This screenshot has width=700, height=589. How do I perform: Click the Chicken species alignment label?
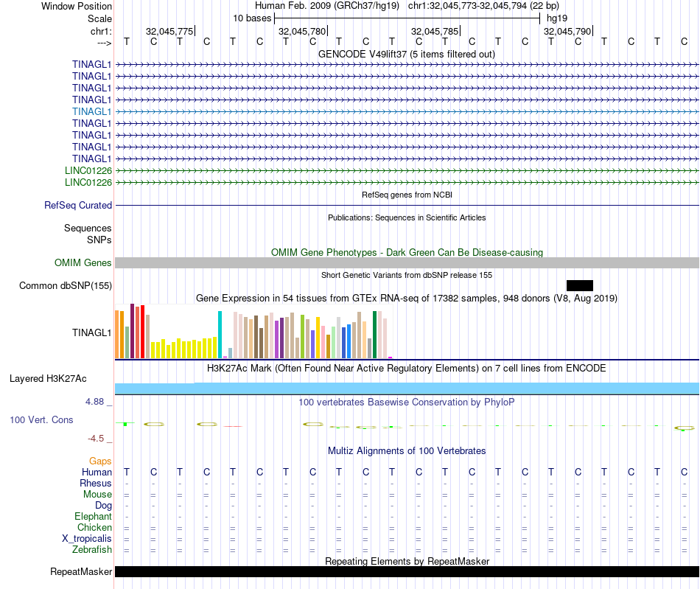tap(94, 528)
